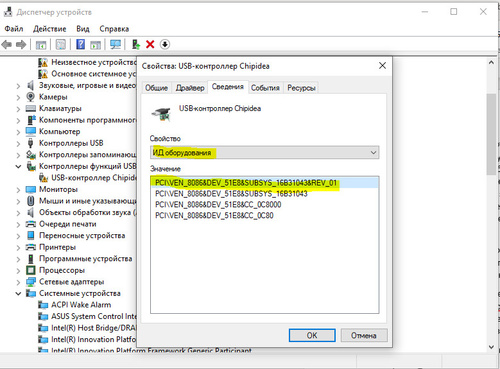Click the ACPI Wake Alarm device icon
Image resolution: width=500 pixels, height=369 pixels.
[43, 305]
